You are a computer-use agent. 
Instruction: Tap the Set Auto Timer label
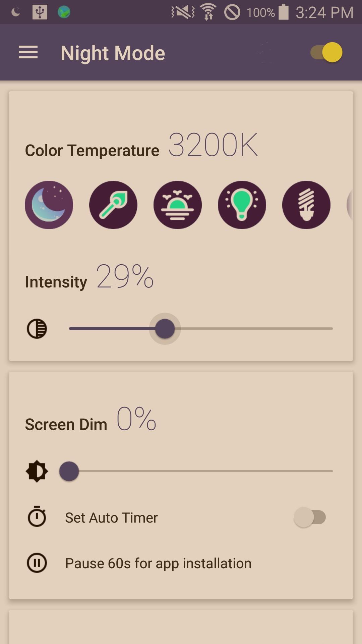(111, 518)
